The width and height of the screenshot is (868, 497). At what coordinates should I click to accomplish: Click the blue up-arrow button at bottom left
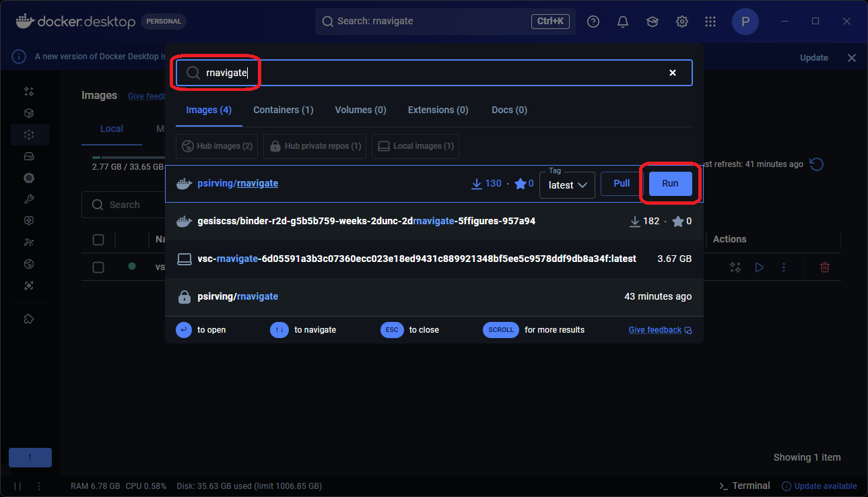click(x=30, y=457)
